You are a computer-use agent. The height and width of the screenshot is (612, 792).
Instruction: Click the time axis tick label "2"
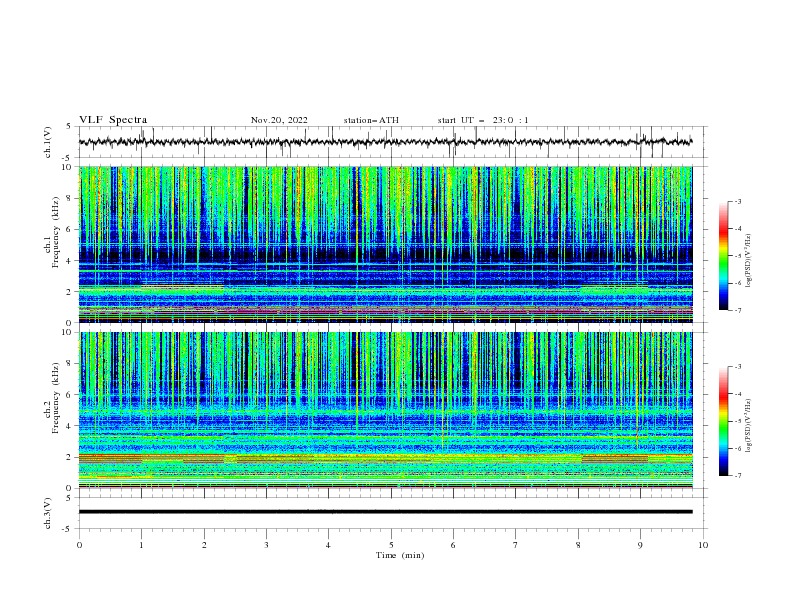pyautogui.click(x=204, y=545)
